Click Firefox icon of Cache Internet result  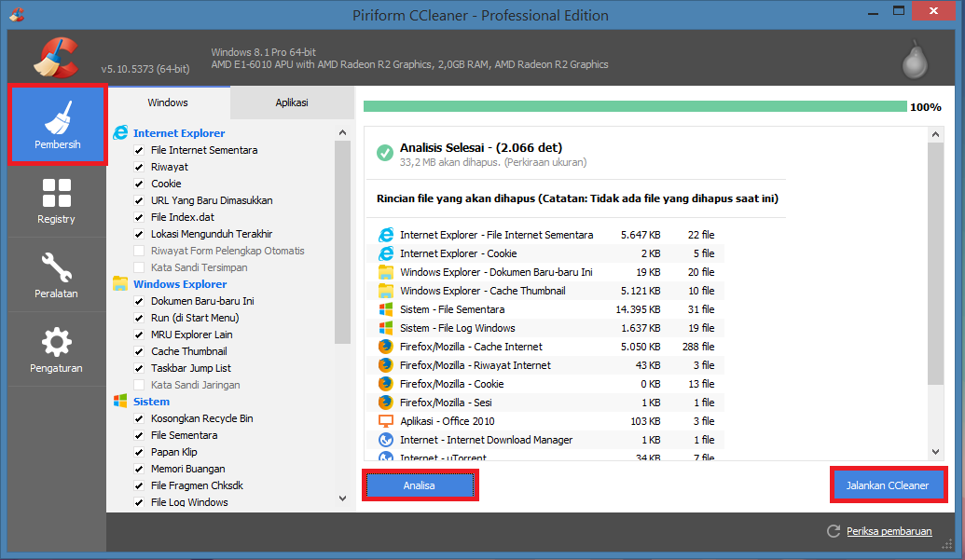coord(386,346)
